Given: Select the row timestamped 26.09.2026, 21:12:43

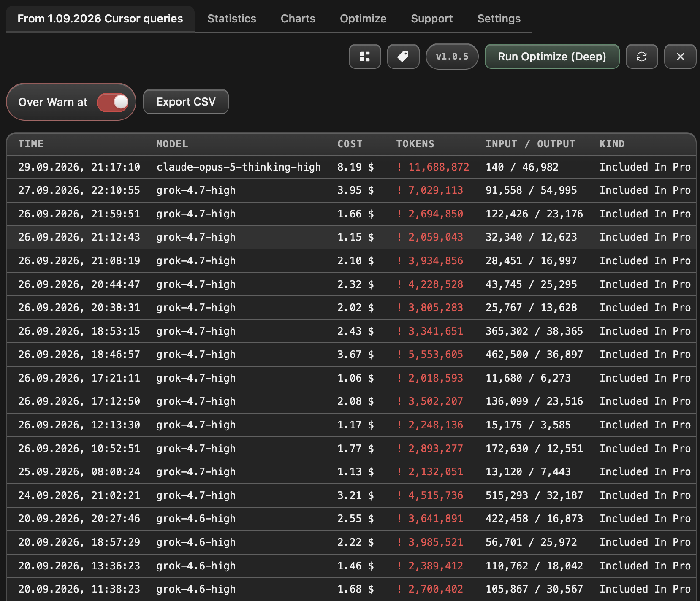Looking at the screenshot, I should [351, 237].
